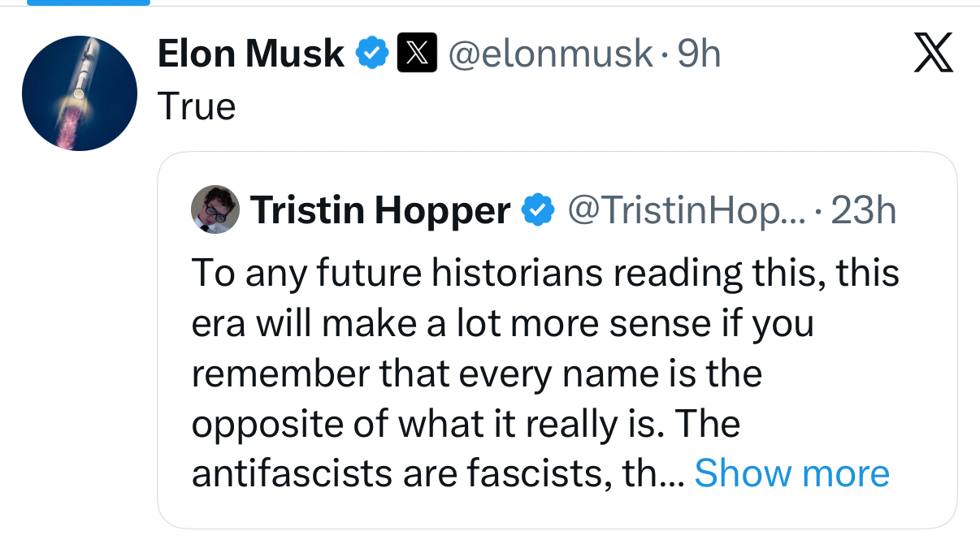Click the blue verified badge beside Elon Musk
Screen dimensions: 980x544
click(373, 54)
